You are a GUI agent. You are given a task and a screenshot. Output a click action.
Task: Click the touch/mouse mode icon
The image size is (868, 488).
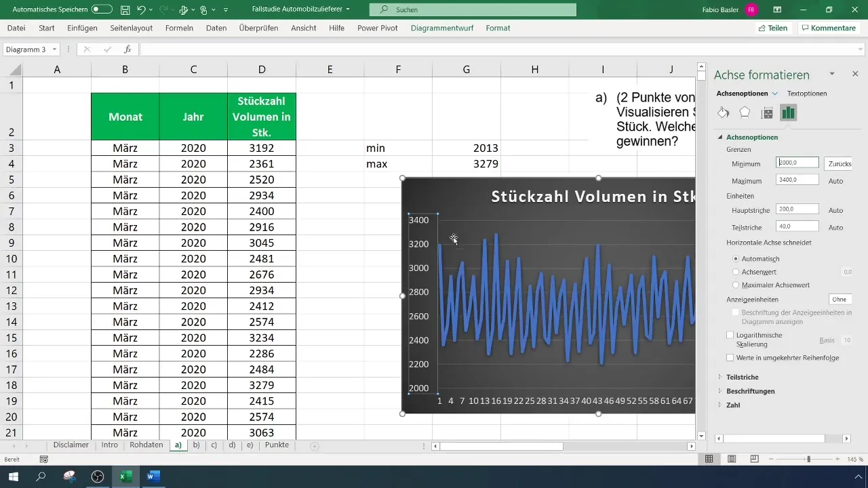[203, 10]
